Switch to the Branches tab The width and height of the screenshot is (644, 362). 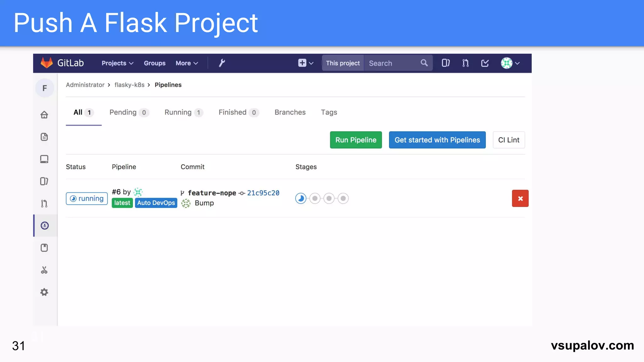(290, 112)
